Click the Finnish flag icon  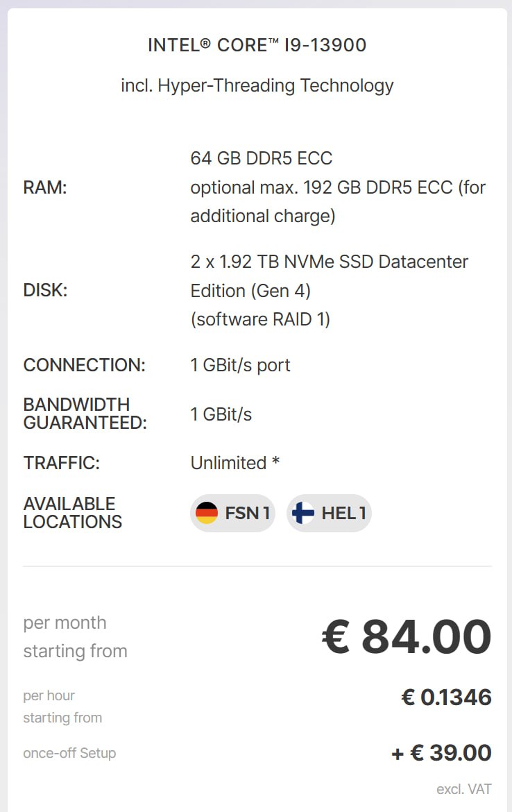point(303,514)
